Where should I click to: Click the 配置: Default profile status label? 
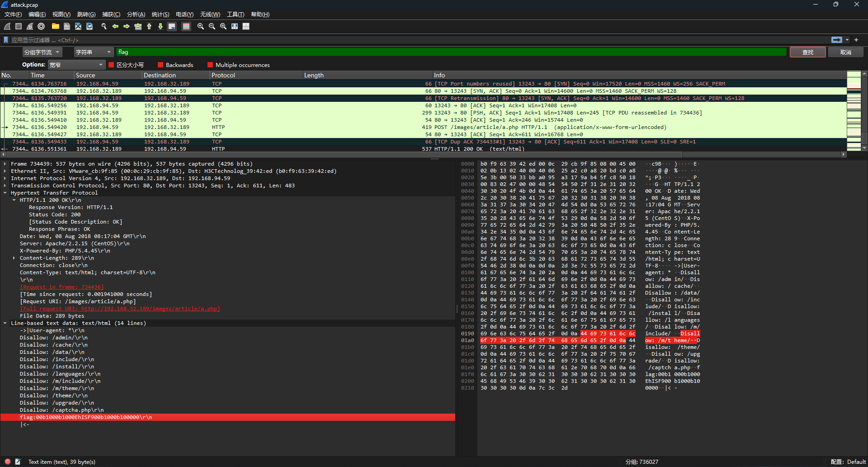[848, 462]
